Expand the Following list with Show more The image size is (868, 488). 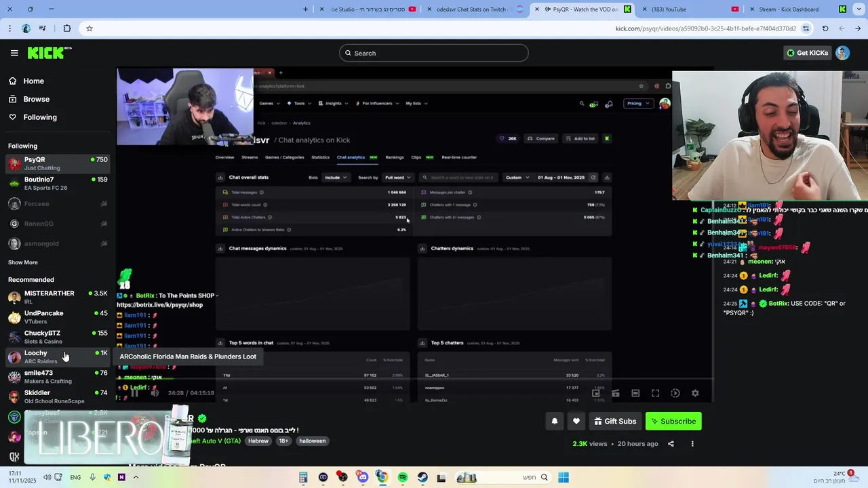click(x=23, y=262)
